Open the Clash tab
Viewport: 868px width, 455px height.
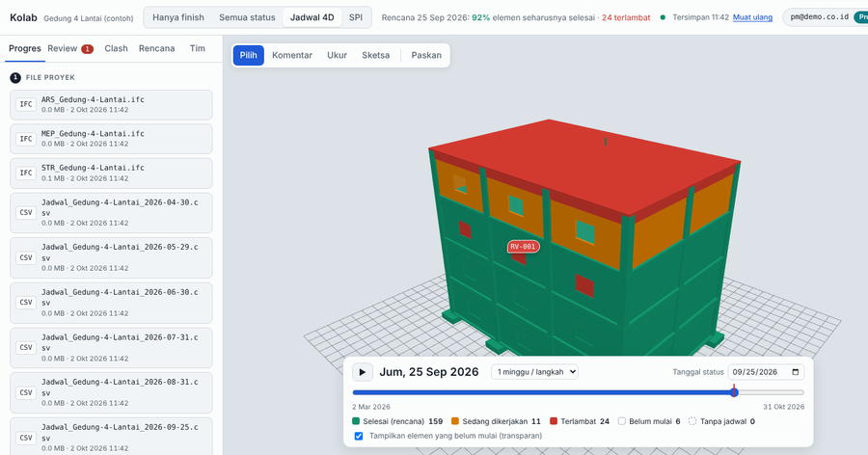[x=117, y=49]
